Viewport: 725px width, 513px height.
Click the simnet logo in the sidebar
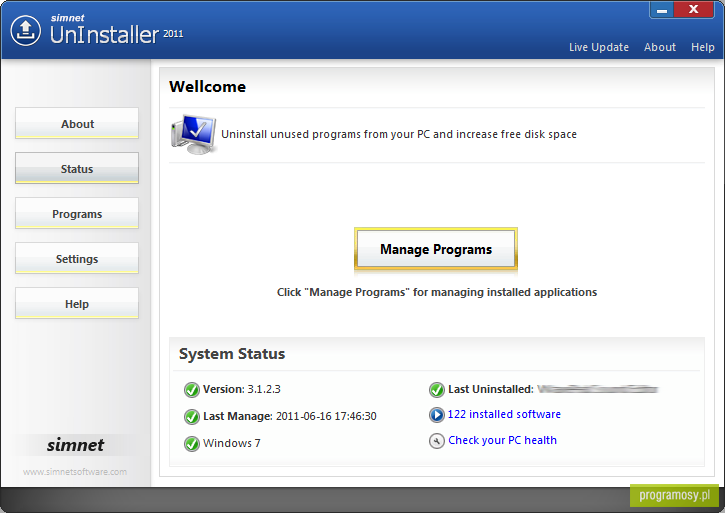click(75, 445)
